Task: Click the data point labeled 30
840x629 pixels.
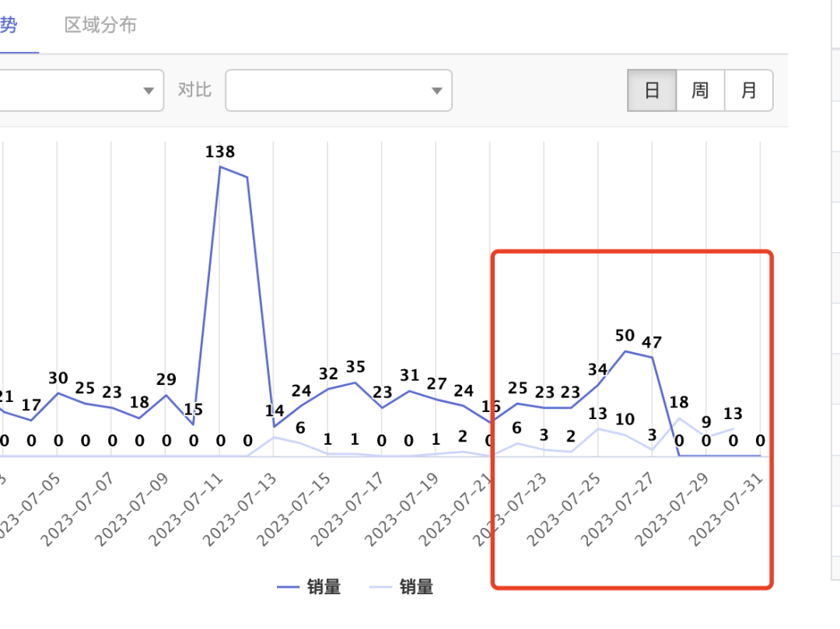Action: tap(58, 393)
